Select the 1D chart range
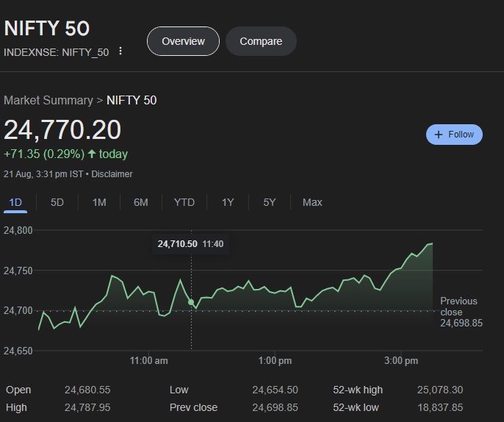Screen dimensions: 504x422 click(x=15, y=202)
